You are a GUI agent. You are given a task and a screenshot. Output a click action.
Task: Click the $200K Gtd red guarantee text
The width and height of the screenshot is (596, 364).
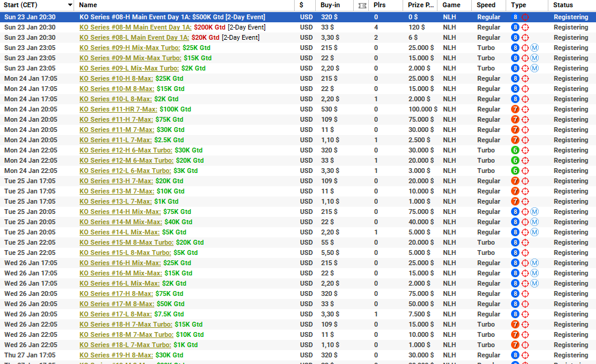click(210, 27)
